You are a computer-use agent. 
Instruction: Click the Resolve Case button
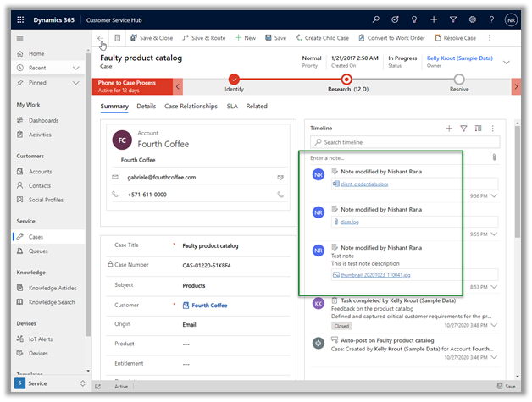click(456, 38)
